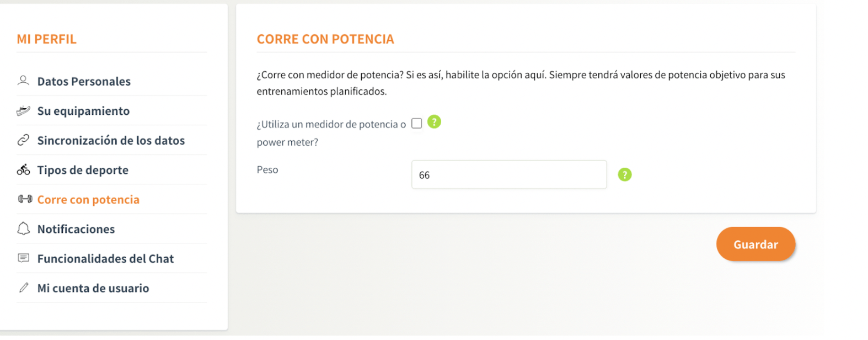Open the Tipos de deporte text link

coord(83,170)
